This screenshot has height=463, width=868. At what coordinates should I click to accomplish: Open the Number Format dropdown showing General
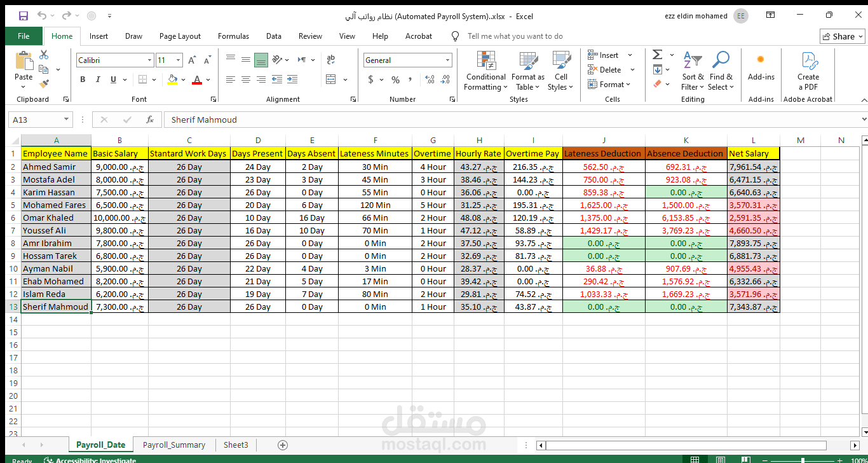(x=407, y=59)
